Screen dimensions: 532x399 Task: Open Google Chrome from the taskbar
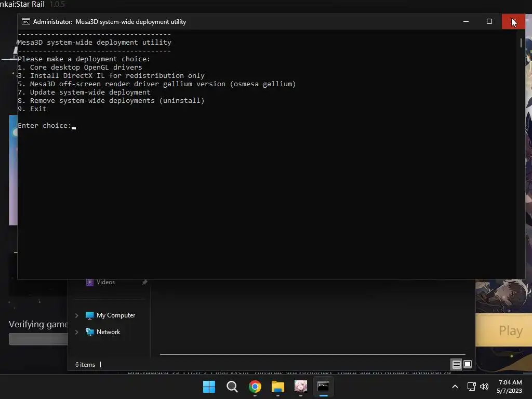[255, 387]
